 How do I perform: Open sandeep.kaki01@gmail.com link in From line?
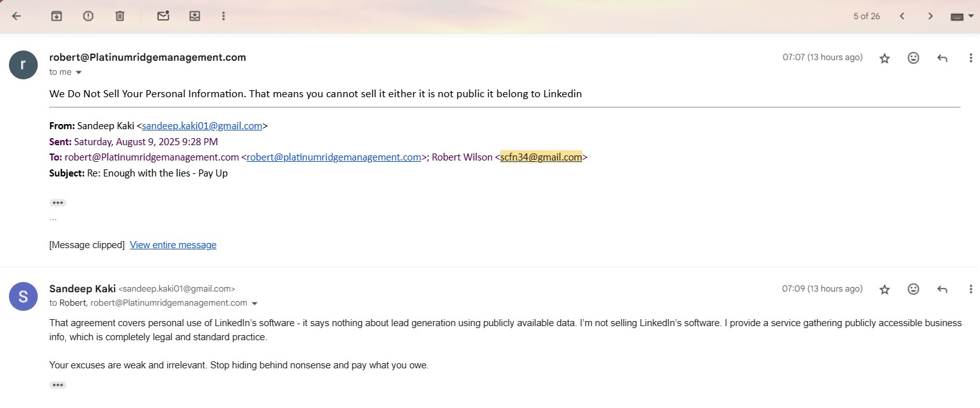pos(202,126)
